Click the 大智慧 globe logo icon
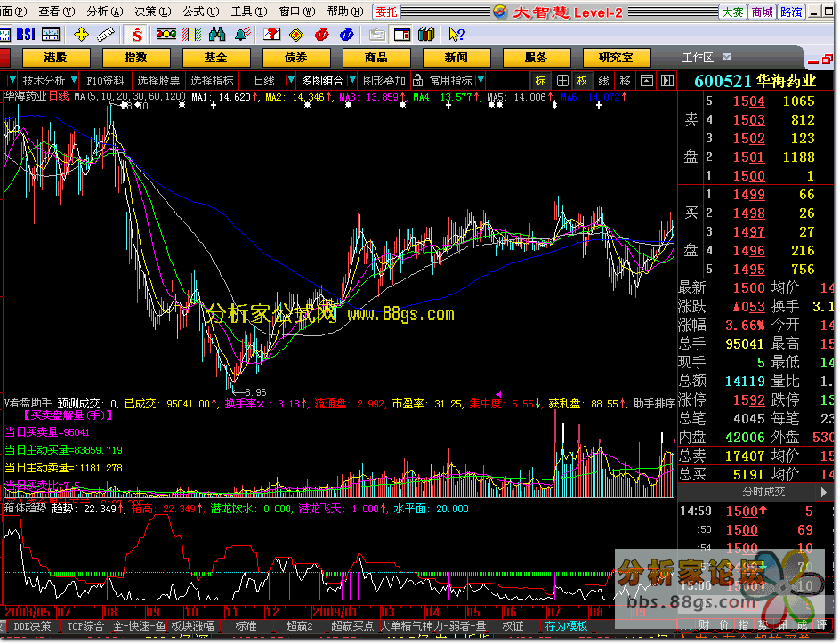Viewport: 840px width, 644px height. coord(500,12)
